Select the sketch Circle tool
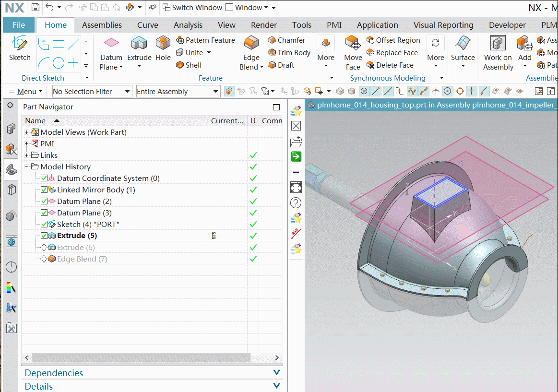Viewport: 558px width, 392px height. [x=59, y=63]
